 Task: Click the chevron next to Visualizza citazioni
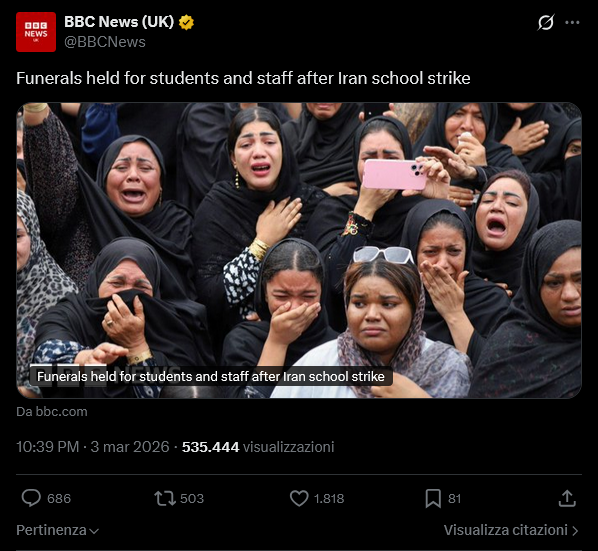(x=575, y=531)
